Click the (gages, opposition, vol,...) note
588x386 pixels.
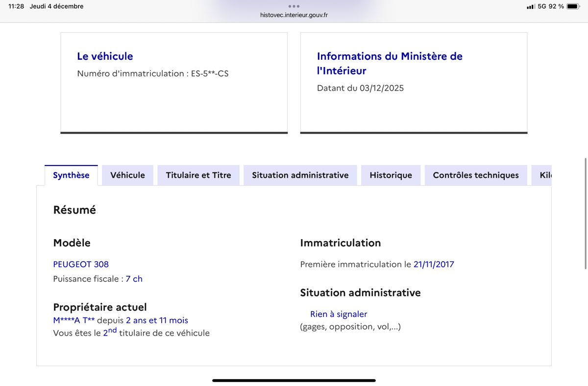350,327
